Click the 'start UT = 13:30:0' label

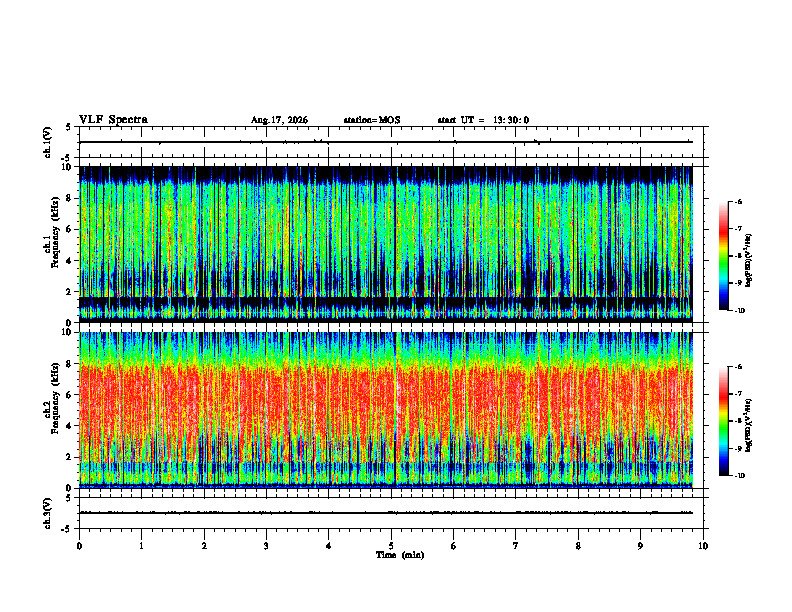(x=483, y=120)
